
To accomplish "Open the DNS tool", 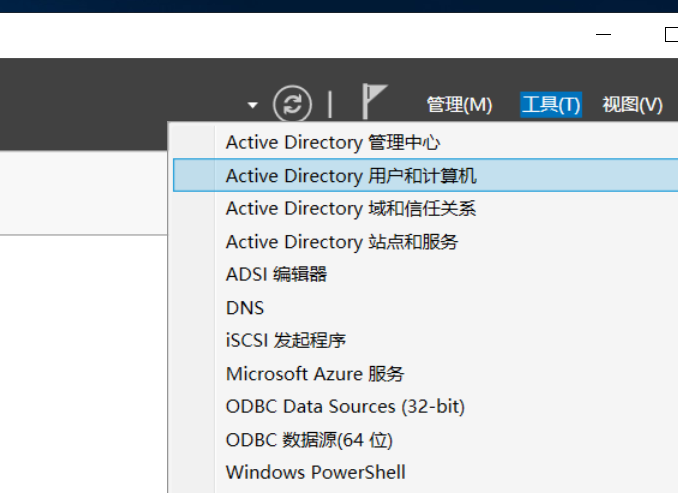I will (x=425, y=307).
